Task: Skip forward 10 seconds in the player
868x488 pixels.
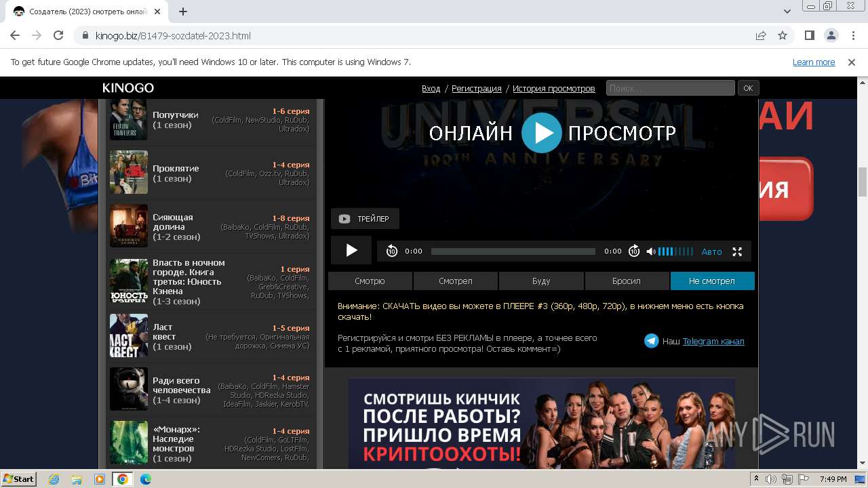Action: (x=634, y=251)
